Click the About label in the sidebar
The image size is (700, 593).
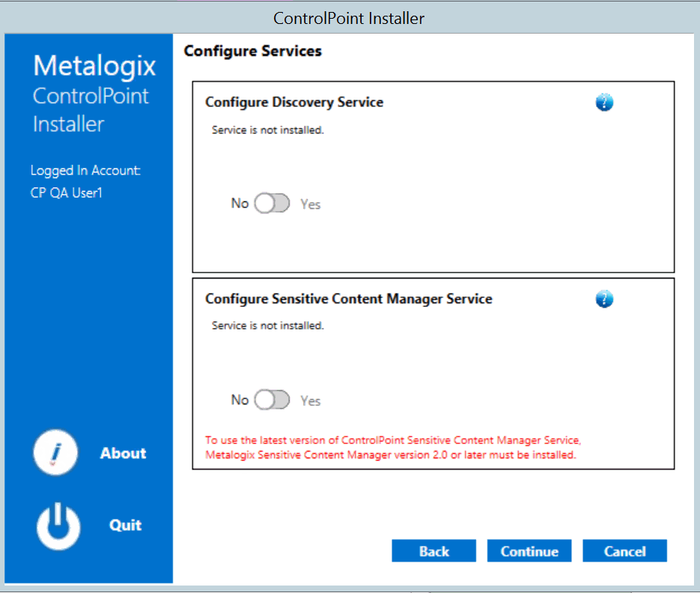coord(122,453)
